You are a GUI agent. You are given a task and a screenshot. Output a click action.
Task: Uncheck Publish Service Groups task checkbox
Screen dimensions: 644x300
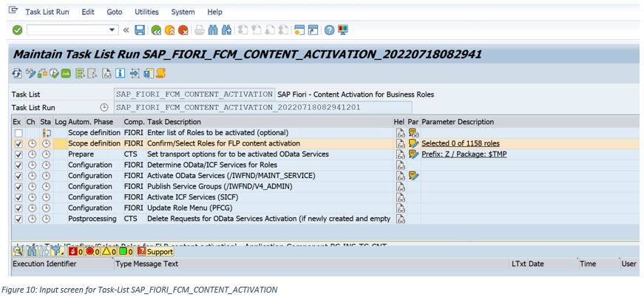pos(18,187)
